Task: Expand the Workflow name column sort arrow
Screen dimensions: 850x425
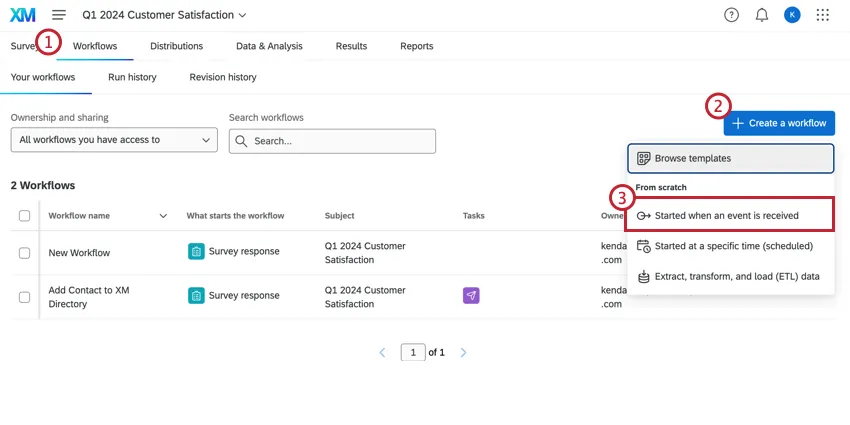Action: click(x=163, y=215)
